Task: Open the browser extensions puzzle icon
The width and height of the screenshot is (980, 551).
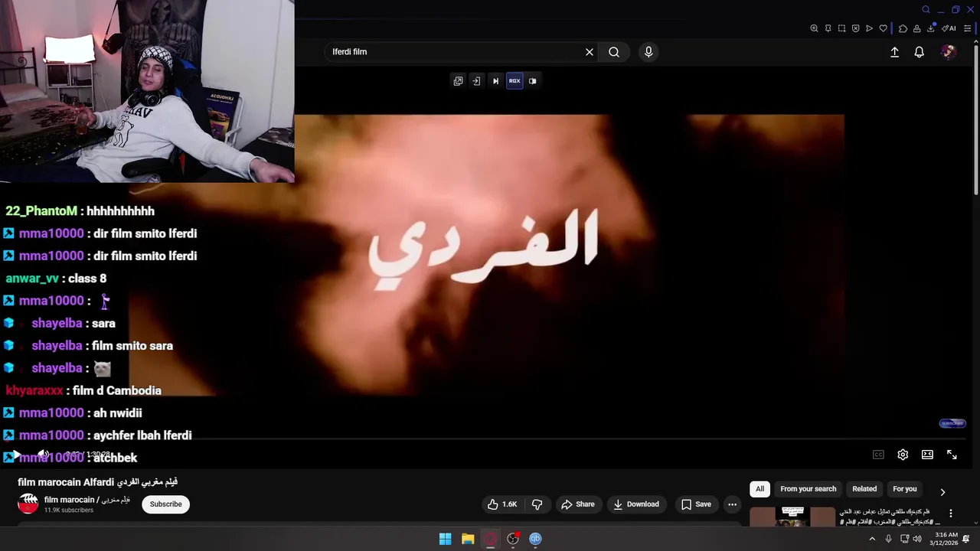Action: (x=903, y=28)
